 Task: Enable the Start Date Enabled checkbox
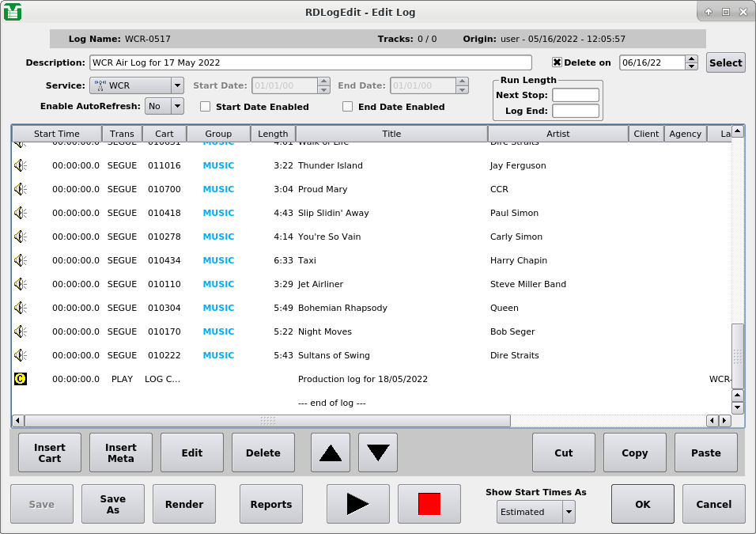coord(206,107)
